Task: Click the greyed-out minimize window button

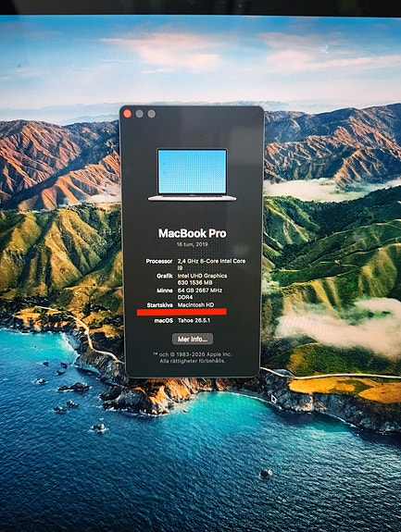Action: coord(140,114)
